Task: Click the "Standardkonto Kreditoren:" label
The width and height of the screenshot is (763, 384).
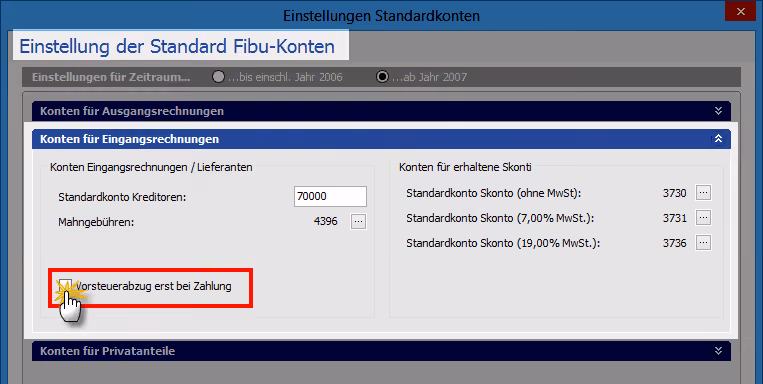Action: (x=122, y=197)
